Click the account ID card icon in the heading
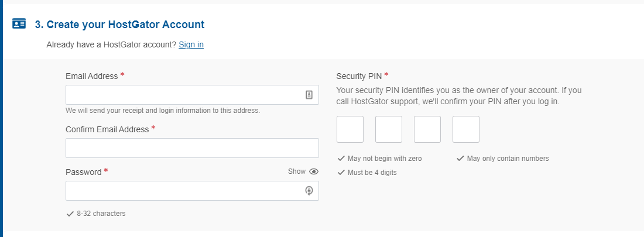Viewport: 644px width, 237px height. pos(19,24)
